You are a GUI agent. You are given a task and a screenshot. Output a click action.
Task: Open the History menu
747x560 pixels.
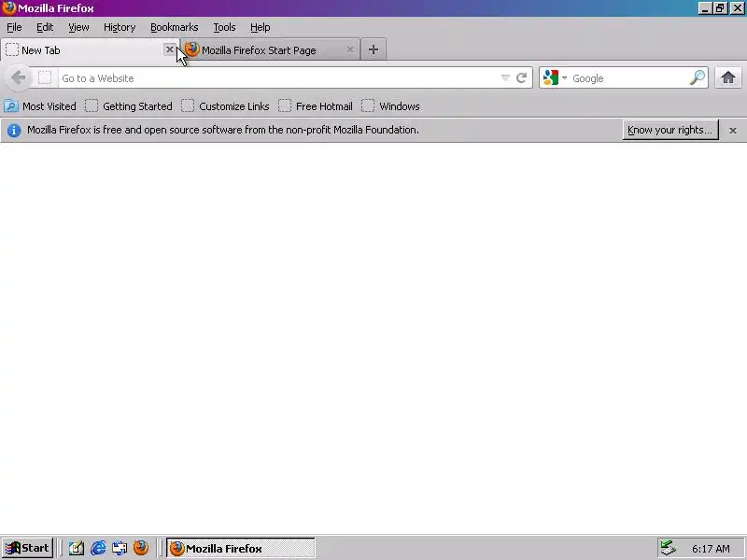point(120,27)
